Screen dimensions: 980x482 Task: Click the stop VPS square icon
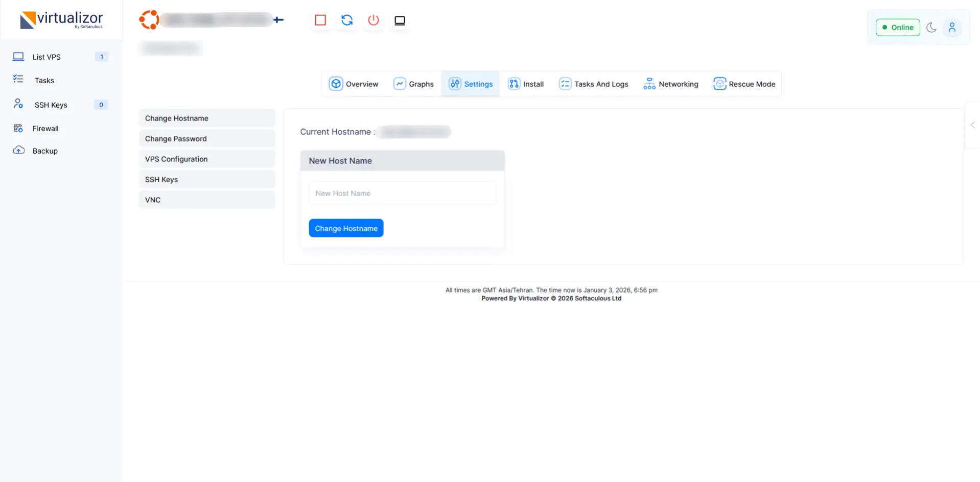pyautogui.click(x=320, y=20)
